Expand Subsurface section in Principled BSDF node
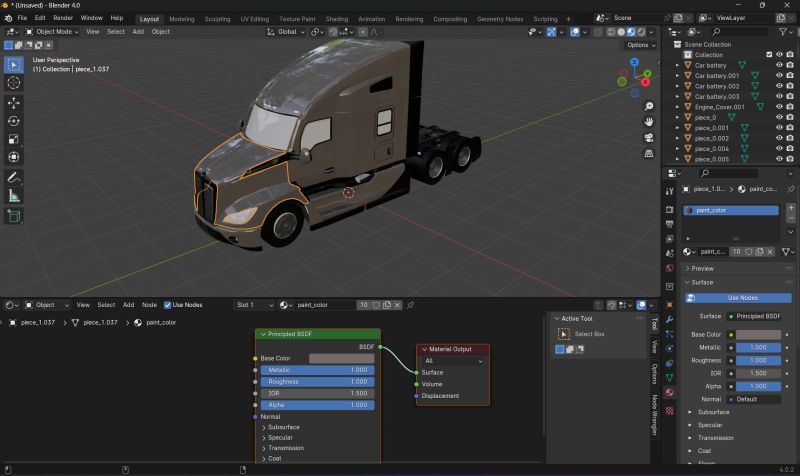Viewport: 800px width, 476px height. point(283,427)
